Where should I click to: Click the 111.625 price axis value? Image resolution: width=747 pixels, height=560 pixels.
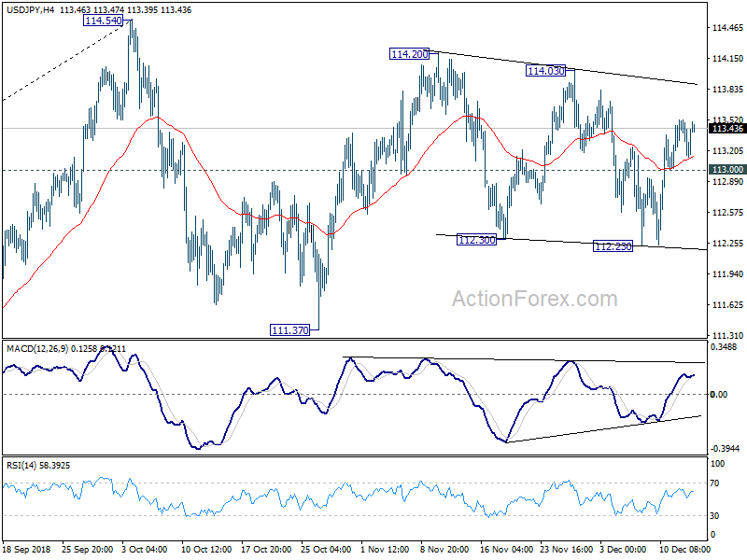(x=727, y=305)
